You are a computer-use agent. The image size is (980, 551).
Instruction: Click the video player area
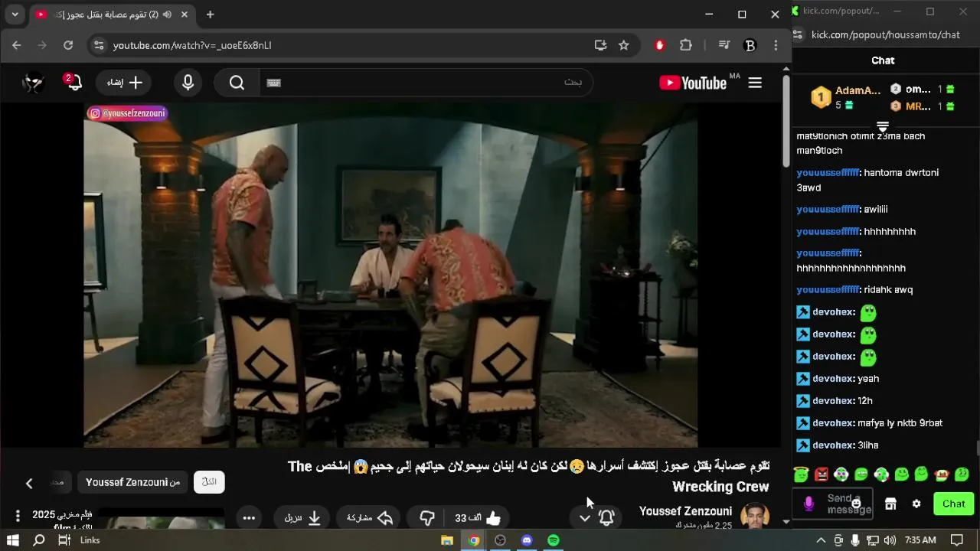click(x=390, y=275)
